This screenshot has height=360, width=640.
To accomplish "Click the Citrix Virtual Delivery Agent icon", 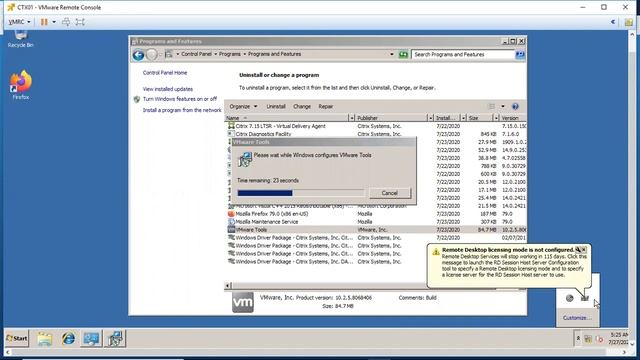I will (x=231, y=126).
